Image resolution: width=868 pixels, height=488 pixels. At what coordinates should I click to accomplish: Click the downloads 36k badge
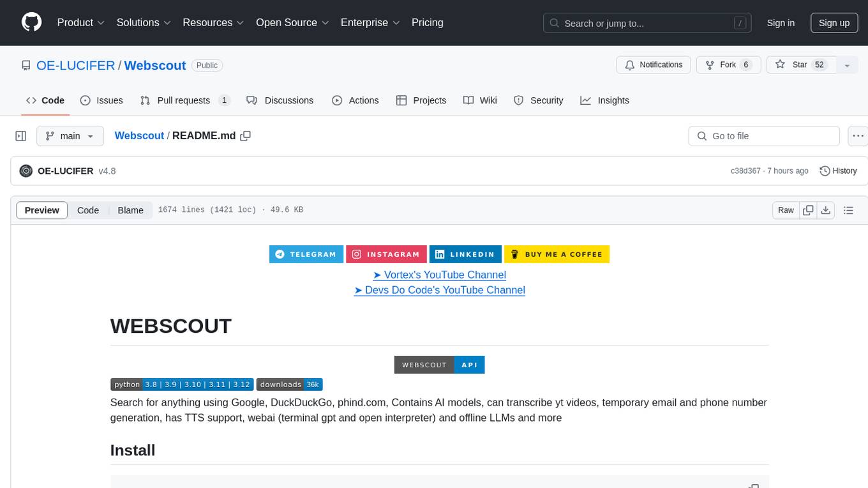pos(289,385)
